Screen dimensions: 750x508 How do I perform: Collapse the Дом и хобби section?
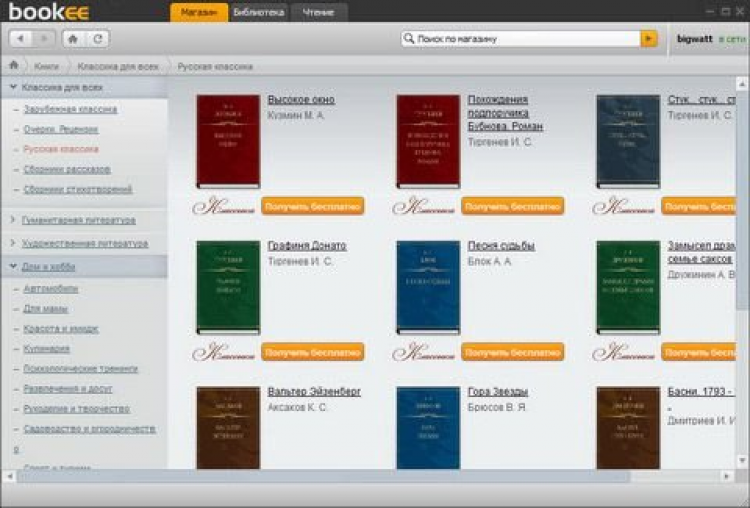pyautogui.click(x=12, y=267)
